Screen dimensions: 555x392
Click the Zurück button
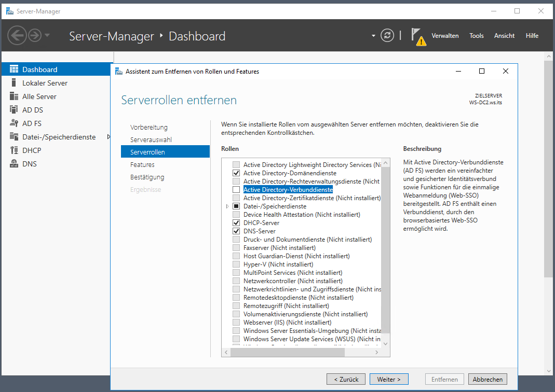(346, 379)
